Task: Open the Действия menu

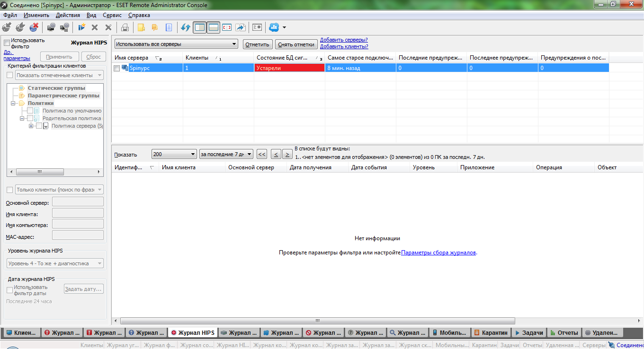Action: click(68, 15)
